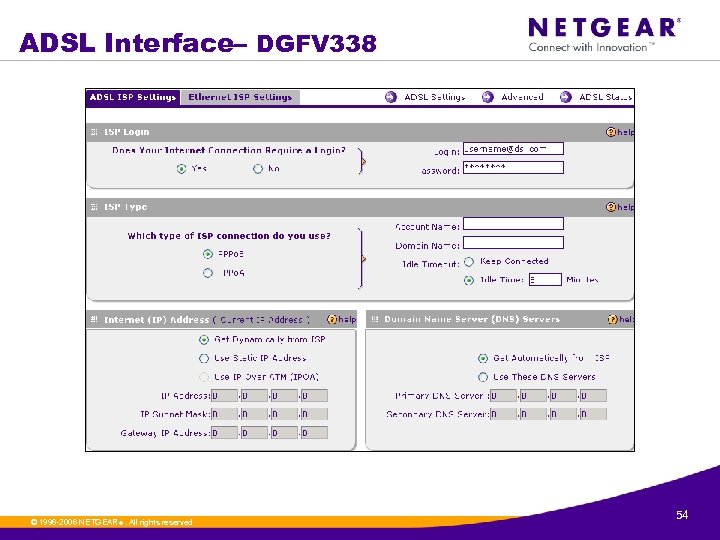Screen dimensions: 720x540
Task: Select Yes for login required
Action: pos(182,169)
